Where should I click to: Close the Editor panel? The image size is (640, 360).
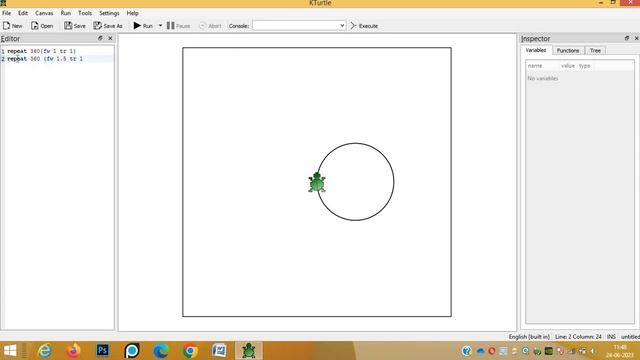click(110, 38)
